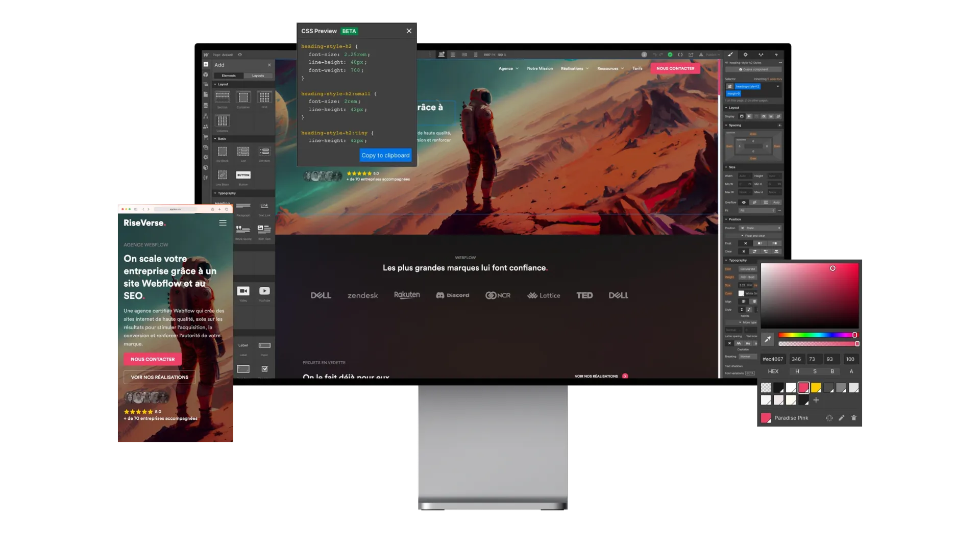980x551 pixels.
Task: Open the Interactions lightning tab
Action: [776, 55]
